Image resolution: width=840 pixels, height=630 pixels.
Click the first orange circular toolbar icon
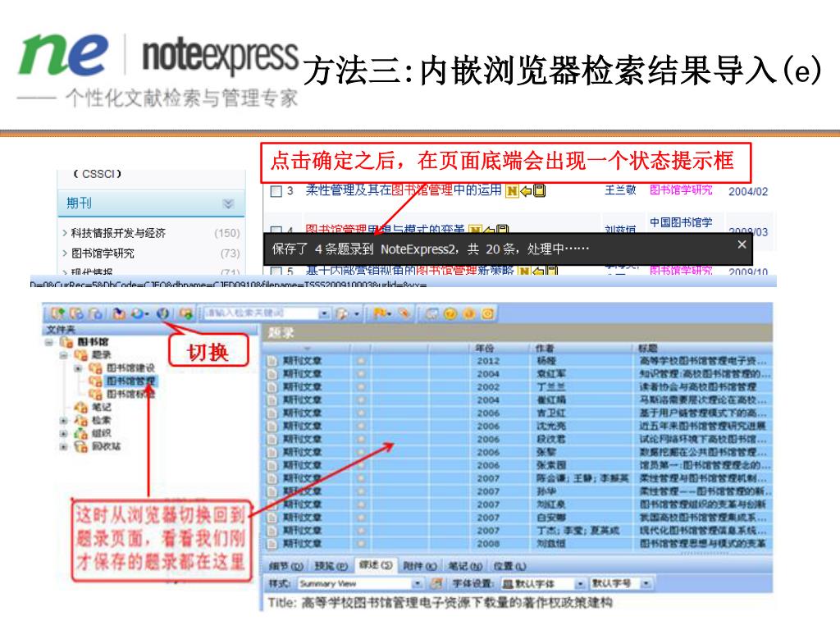[x=450, y=313]
